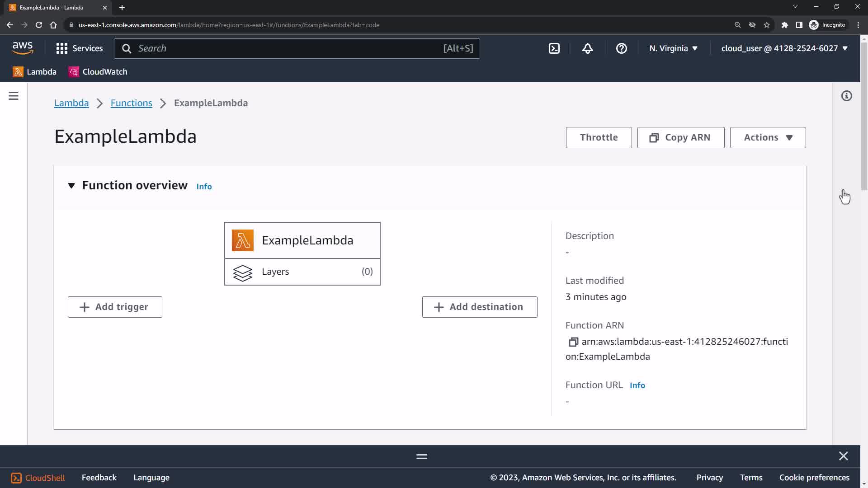Click the notifications bell icon
This screenshot has height=488, width=868.
[x=587, y=48]
